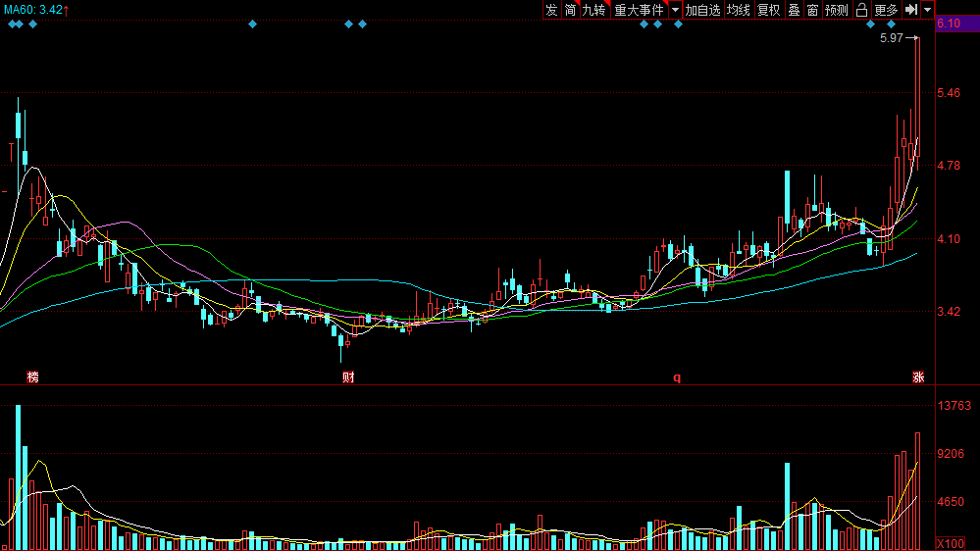Click the MA60 indicator value label
Screen dimensions: 980x551
pos(35,10)
